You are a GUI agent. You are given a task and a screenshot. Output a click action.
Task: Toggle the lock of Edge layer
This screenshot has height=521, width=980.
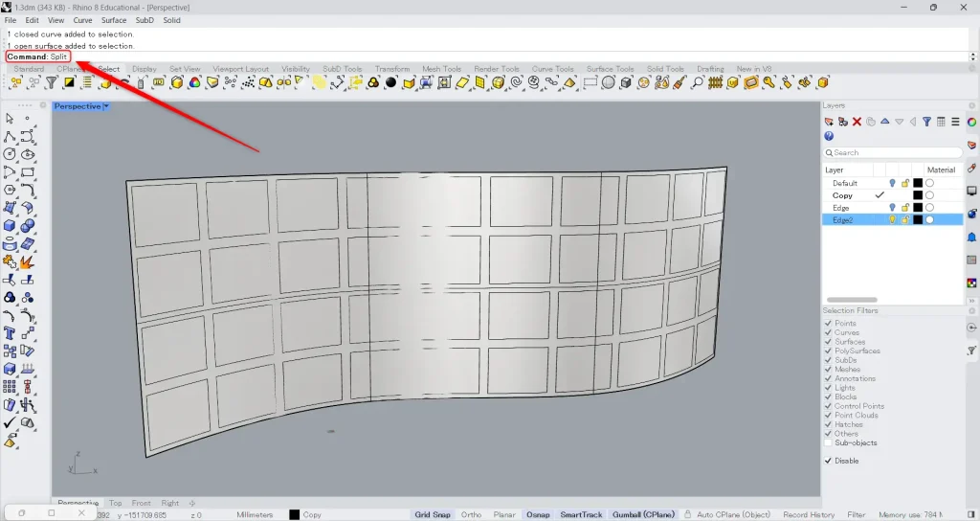click(x=905, y=208)
